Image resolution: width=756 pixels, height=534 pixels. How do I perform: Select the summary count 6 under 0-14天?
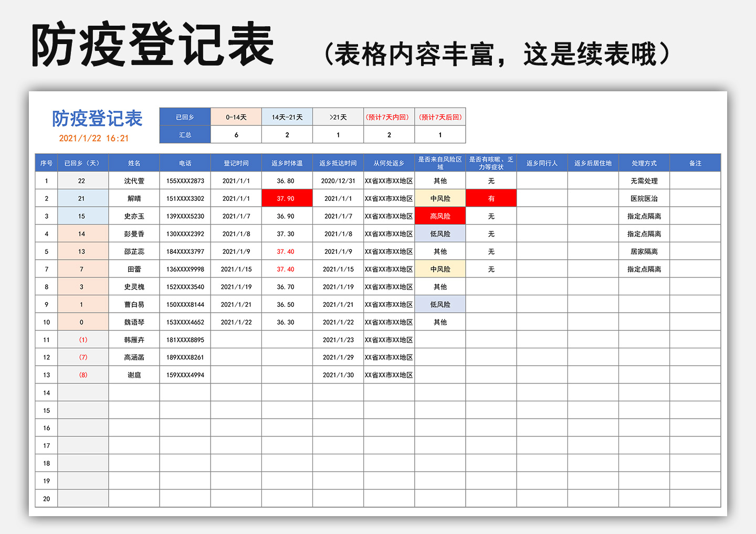click(x=236, y=135)
